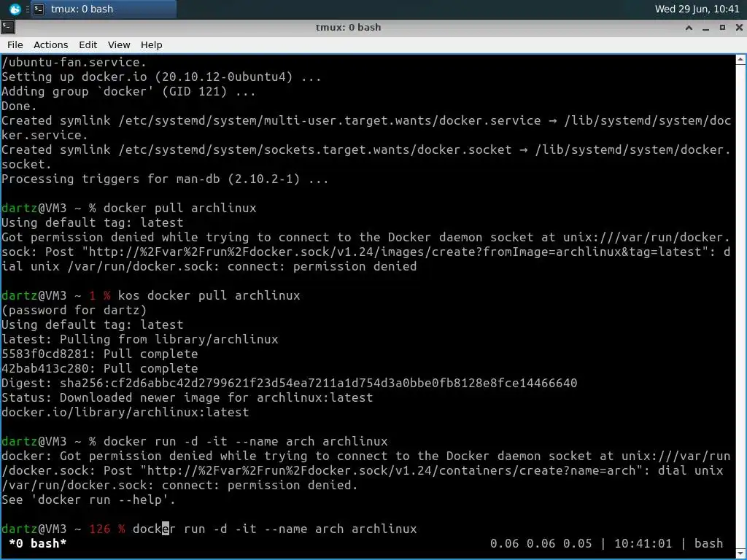Click the tmux status load average 0.06 0.06 0.05
Viewport: 747px width, 560px height.
coord(541,543)
